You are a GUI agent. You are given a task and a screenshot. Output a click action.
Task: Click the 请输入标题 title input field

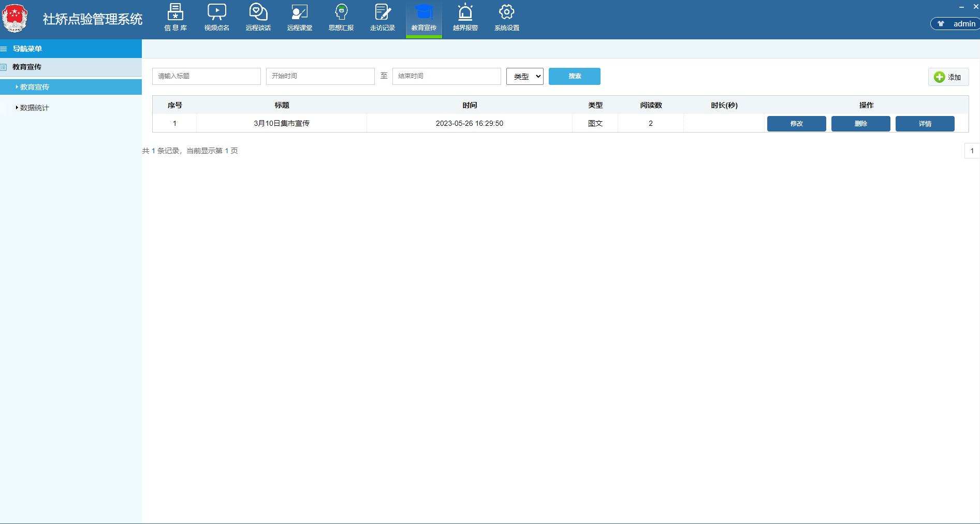(206, 76)
